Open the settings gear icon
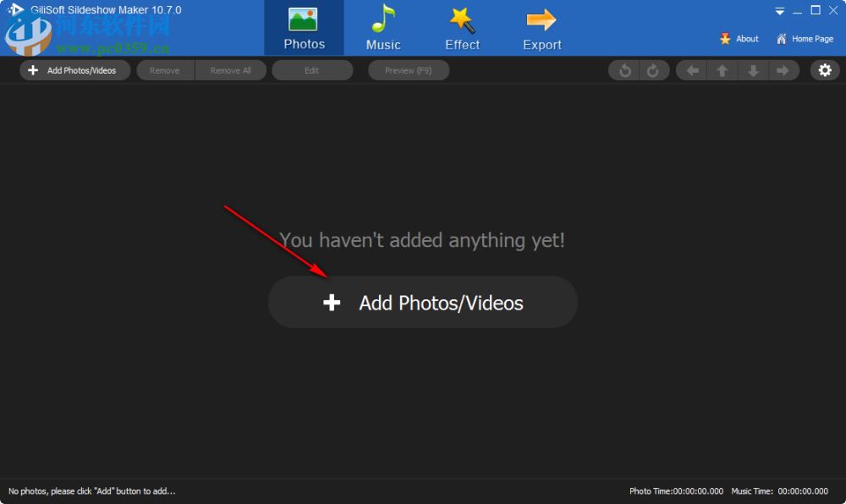The height and width of the screenshot is (504, 846). coord(825,70)
